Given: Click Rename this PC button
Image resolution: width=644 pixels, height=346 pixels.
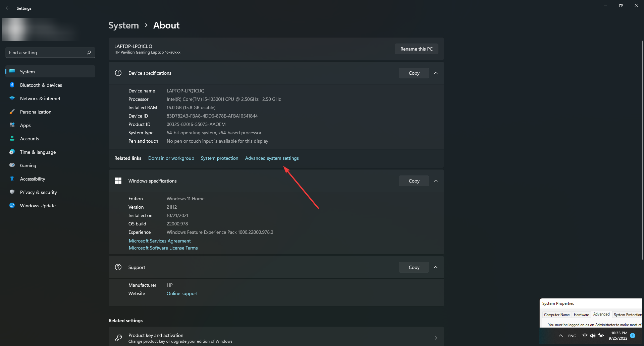Looking at the screenshot, I should click(x=416, y=49).
